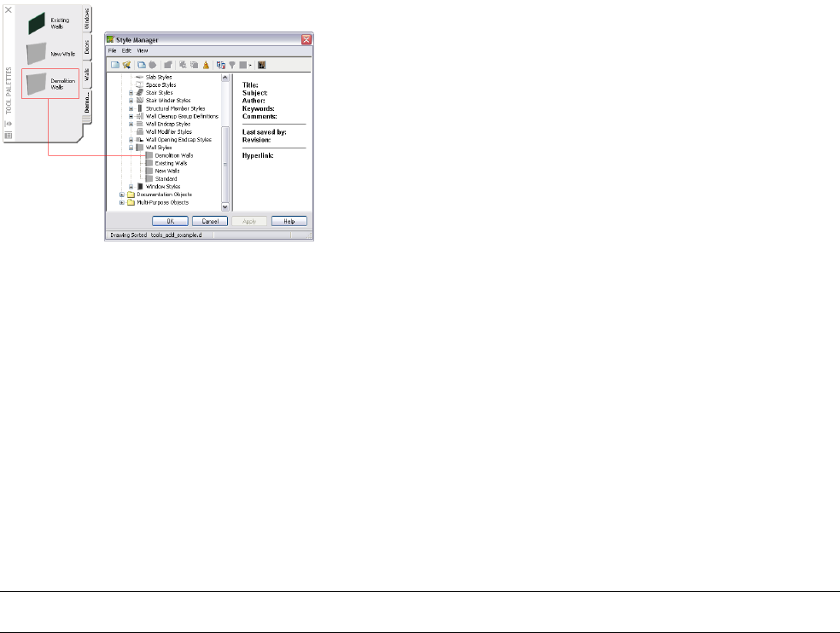The width and height of the screenshot is (840, 633).
Task: Select the Existing Walls tool in palette
Action: tap(50, 23)
